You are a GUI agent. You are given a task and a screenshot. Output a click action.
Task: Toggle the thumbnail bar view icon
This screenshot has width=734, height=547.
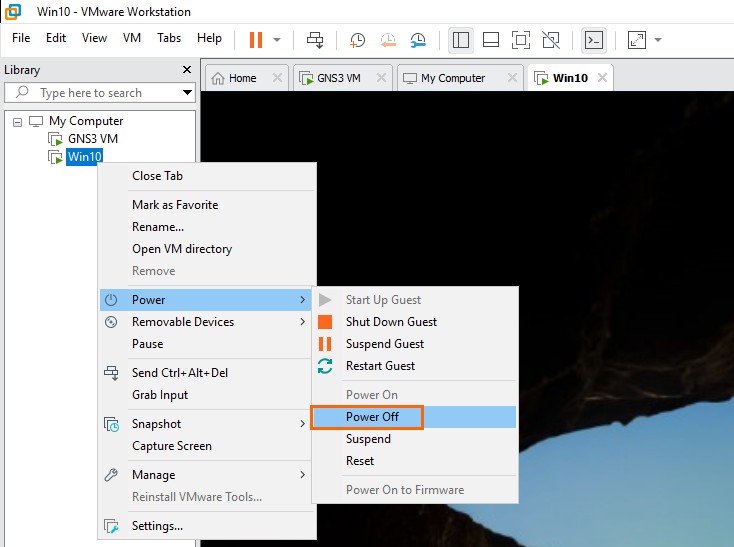pos(491,40)
